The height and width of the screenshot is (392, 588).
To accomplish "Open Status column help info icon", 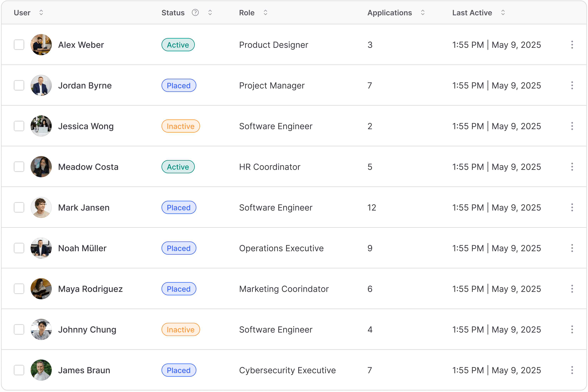I will pyautogui.click(x=195, y=13).
